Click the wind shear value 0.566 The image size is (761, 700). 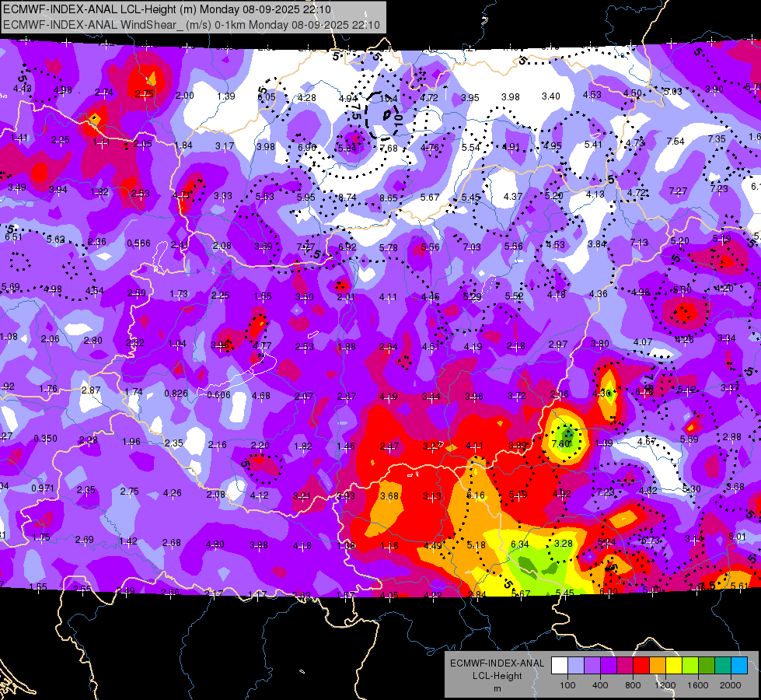coord(138,243)
